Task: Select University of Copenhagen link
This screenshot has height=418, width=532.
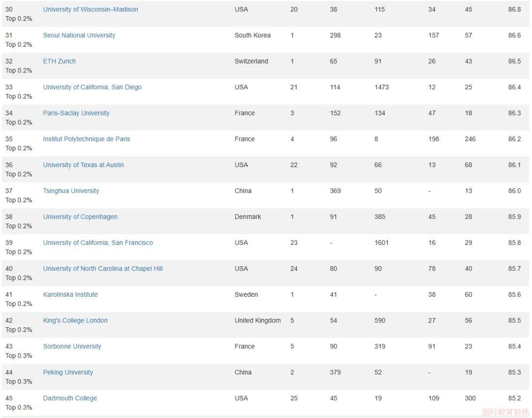Action: (80, 216)
